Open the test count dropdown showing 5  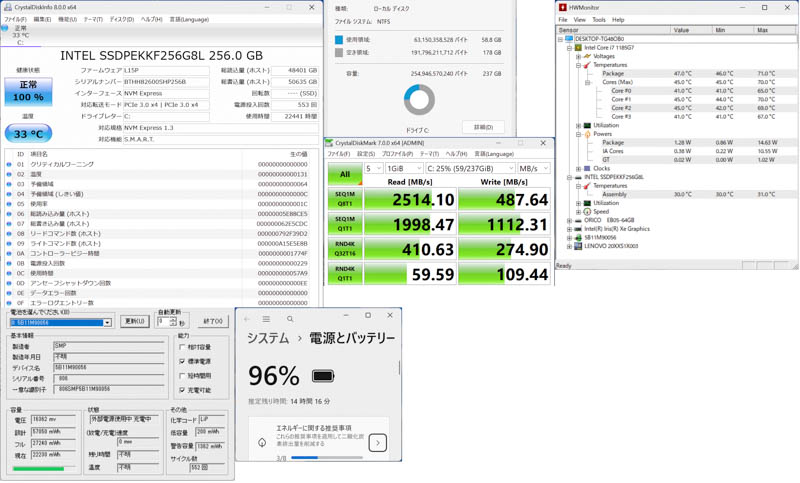tap(373, 168)
